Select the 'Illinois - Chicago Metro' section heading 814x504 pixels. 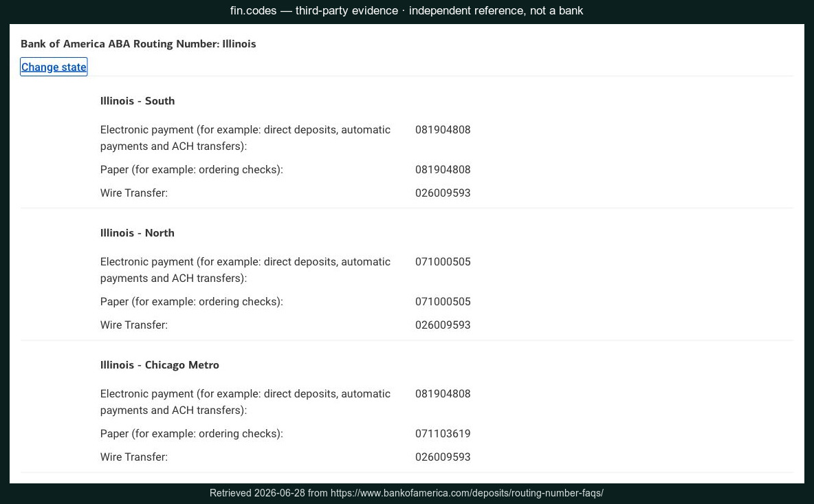tap(159, 365)
